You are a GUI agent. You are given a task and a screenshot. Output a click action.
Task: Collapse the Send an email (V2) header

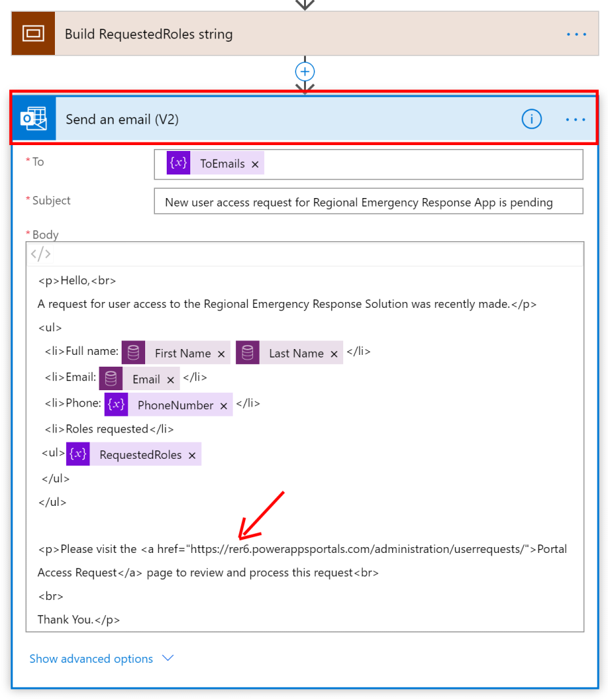point(305,119)
